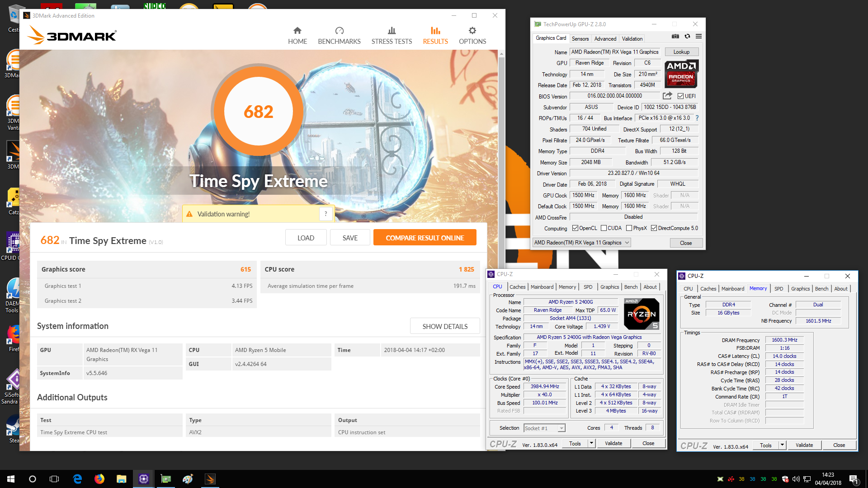The image size is (868, 488).
Task: Click the network tray icon
Action: tap(807, 479)
